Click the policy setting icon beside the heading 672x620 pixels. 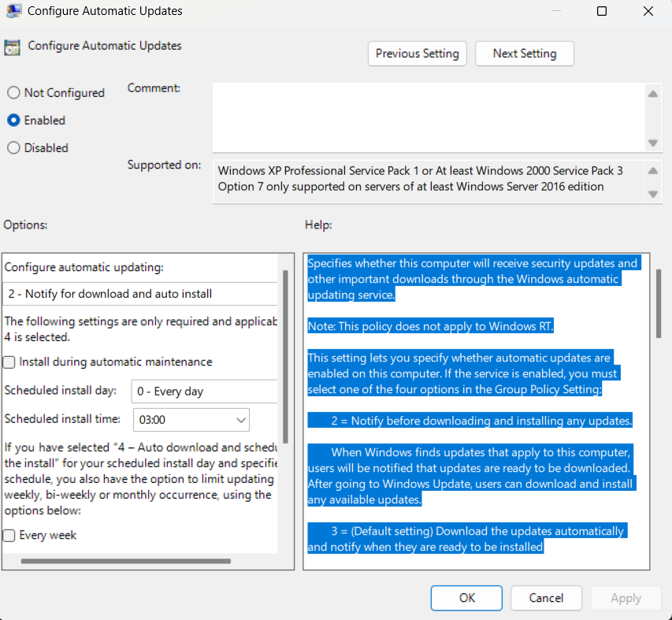[x=12, y=47]
